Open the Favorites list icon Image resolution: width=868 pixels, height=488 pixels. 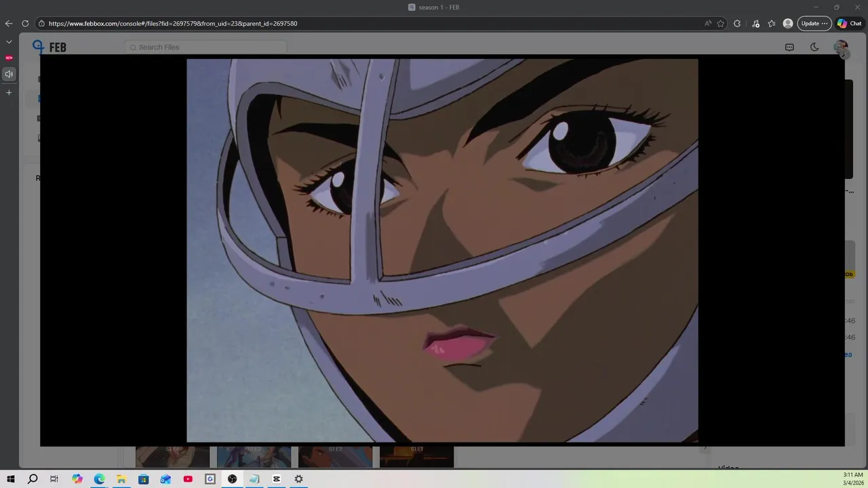click(772, 23)
